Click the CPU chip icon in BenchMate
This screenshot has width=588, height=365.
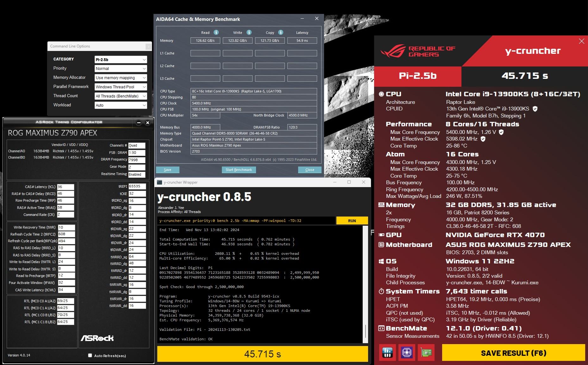coord(381,94)
